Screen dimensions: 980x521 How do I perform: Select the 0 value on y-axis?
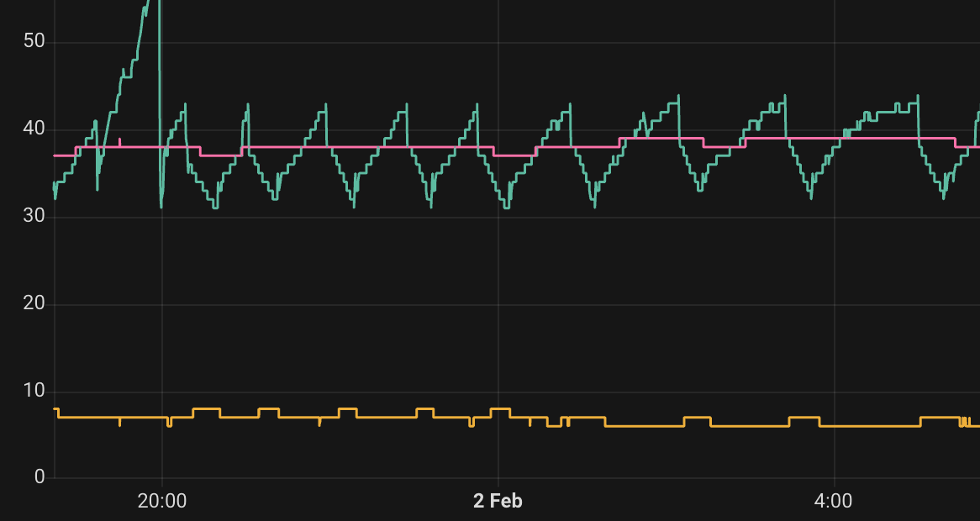click(x=38, y=478)
